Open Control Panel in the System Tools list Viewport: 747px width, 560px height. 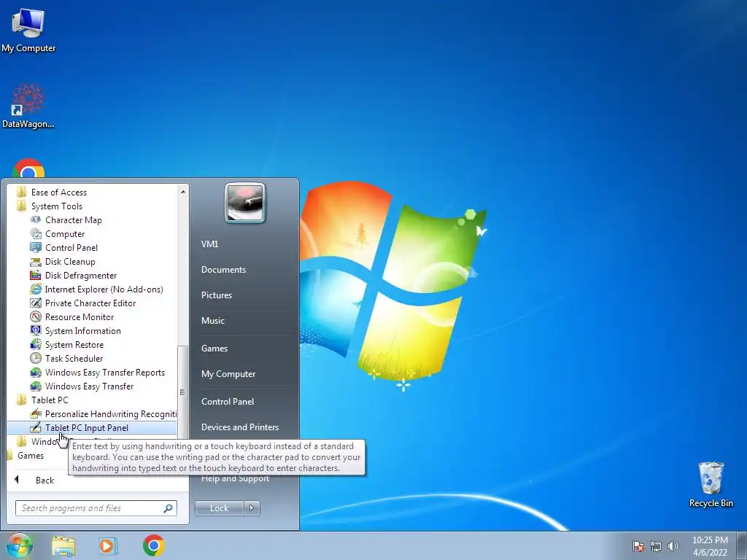click(71, 248)
